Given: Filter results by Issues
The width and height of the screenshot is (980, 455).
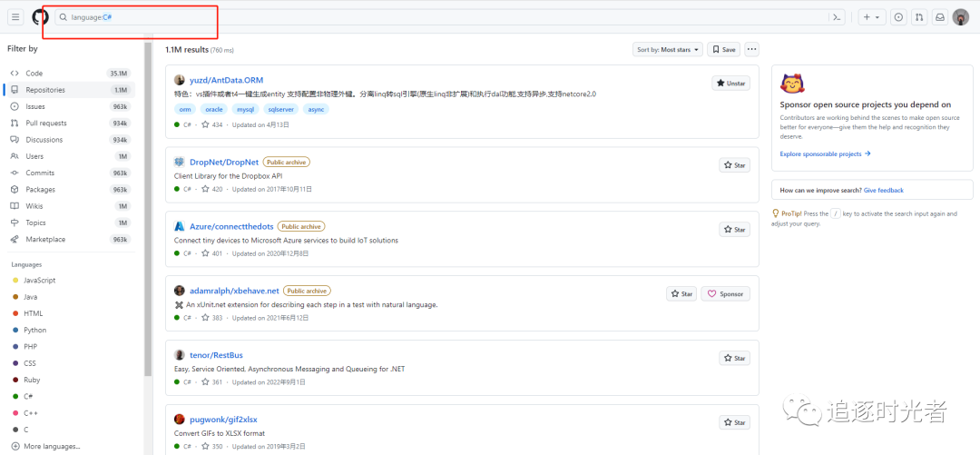Looking at the screenshot, I should [70, 106].
